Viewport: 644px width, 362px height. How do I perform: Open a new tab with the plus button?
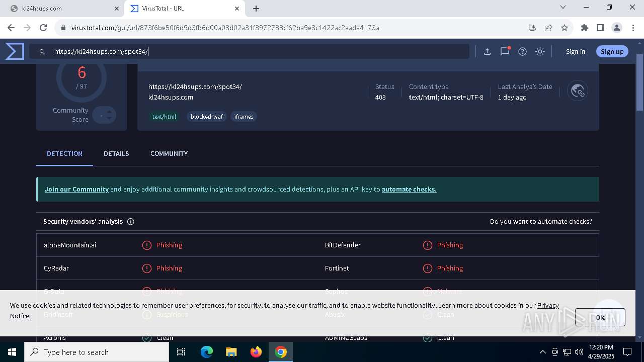tap(256, 9)
